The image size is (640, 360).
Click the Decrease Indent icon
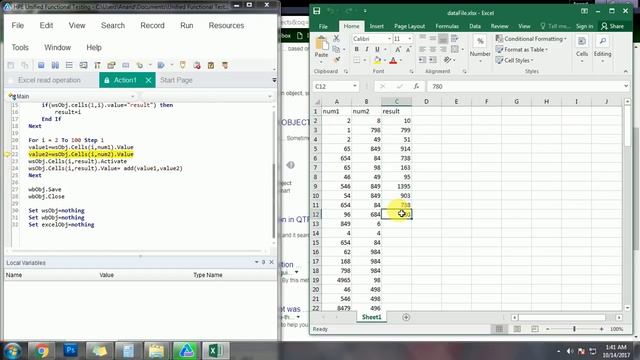tap(422, 60)
